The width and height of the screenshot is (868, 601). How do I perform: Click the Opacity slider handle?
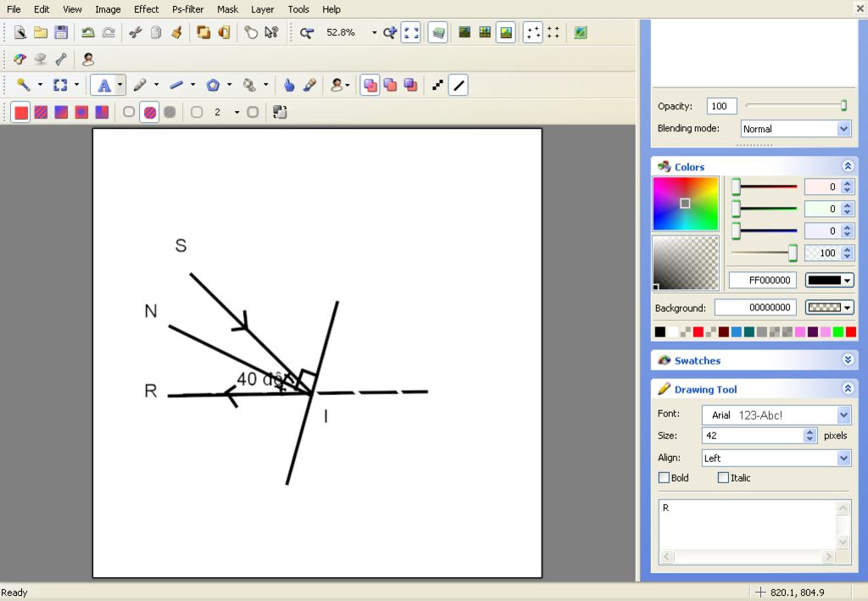pyautogui.click(x=843, y=105)
